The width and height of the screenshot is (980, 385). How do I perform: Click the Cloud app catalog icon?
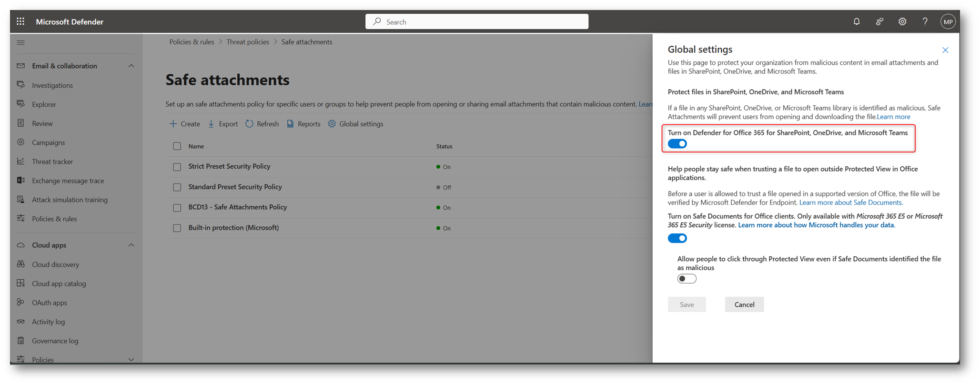[20, 283]
